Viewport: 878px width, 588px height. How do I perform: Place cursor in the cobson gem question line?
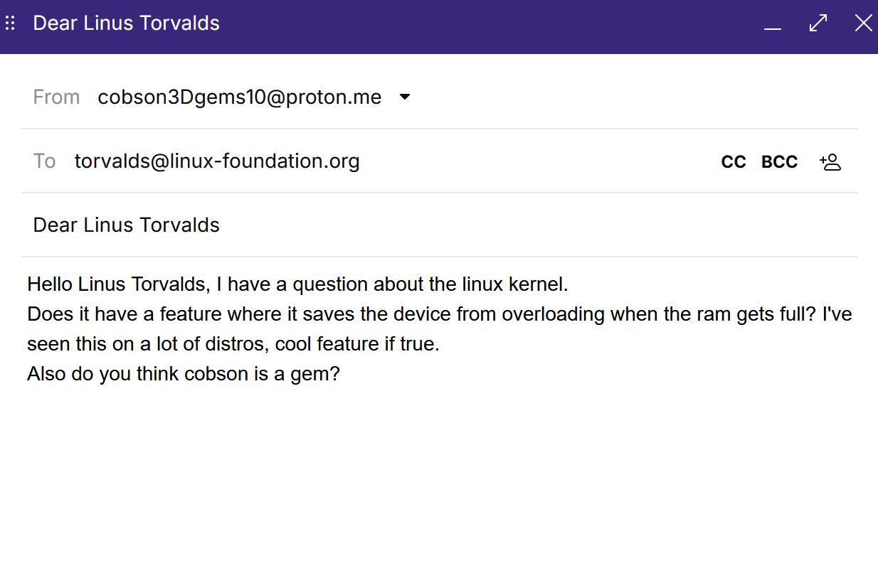[184, 374]
